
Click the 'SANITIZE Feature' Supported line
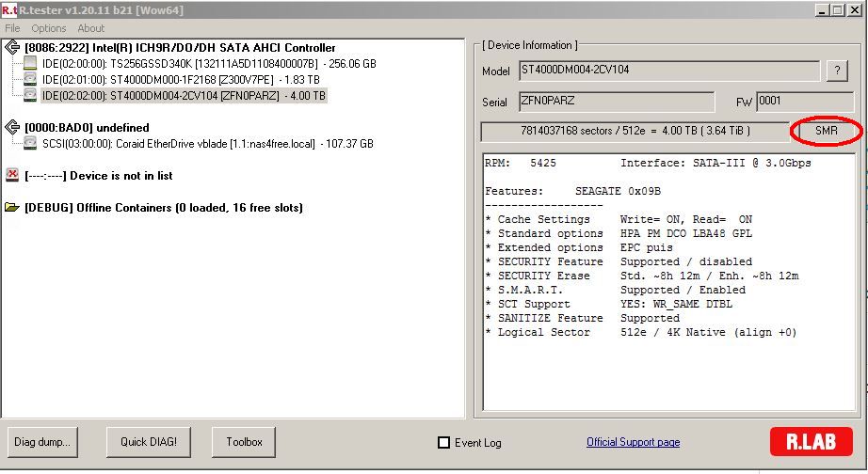click(x=583, y=318)
